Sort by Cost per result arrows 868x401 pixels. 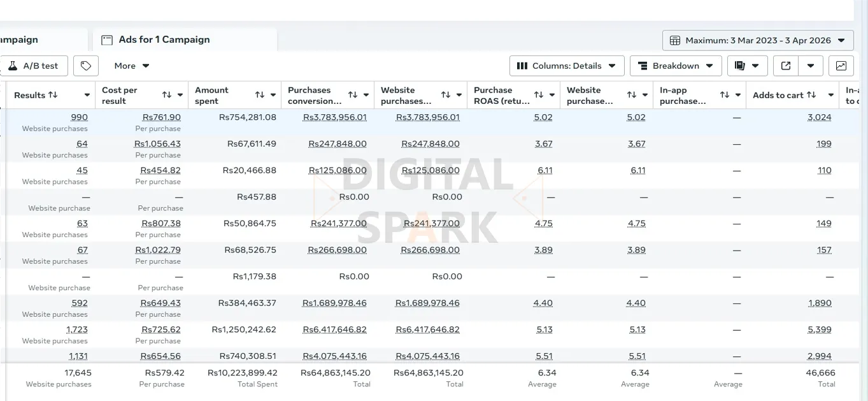tap(167, 95)
